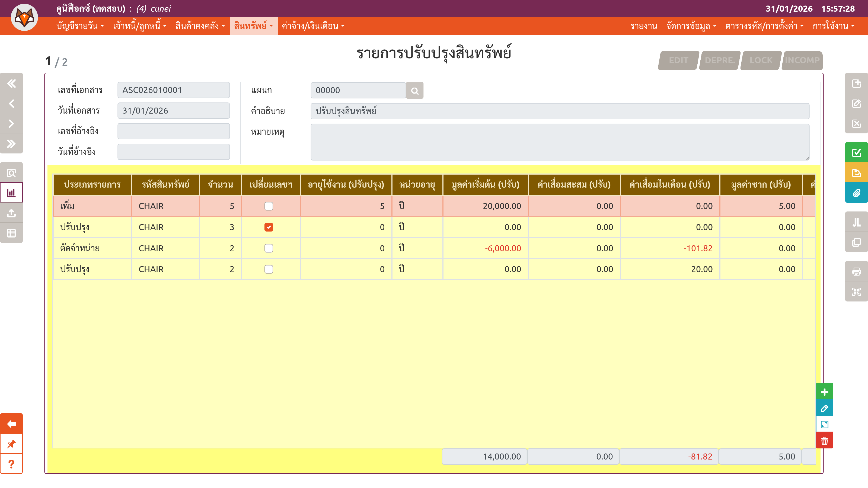868x488 pixels.
Task: Click the printer icon on right sidebar
Action: 856,271
